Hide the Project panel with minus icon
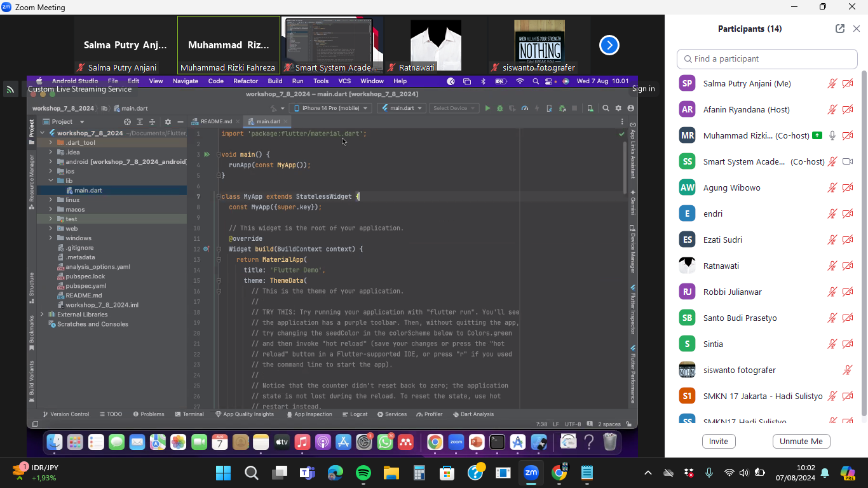Viewport: 868px width, 488px height. click(180, 121)
